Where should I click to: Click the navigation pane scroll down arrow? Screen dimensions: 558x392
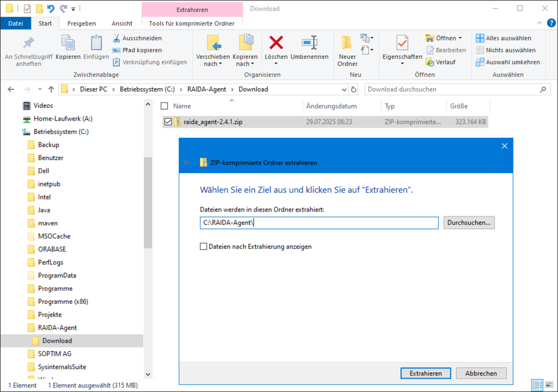coord(148,374)
